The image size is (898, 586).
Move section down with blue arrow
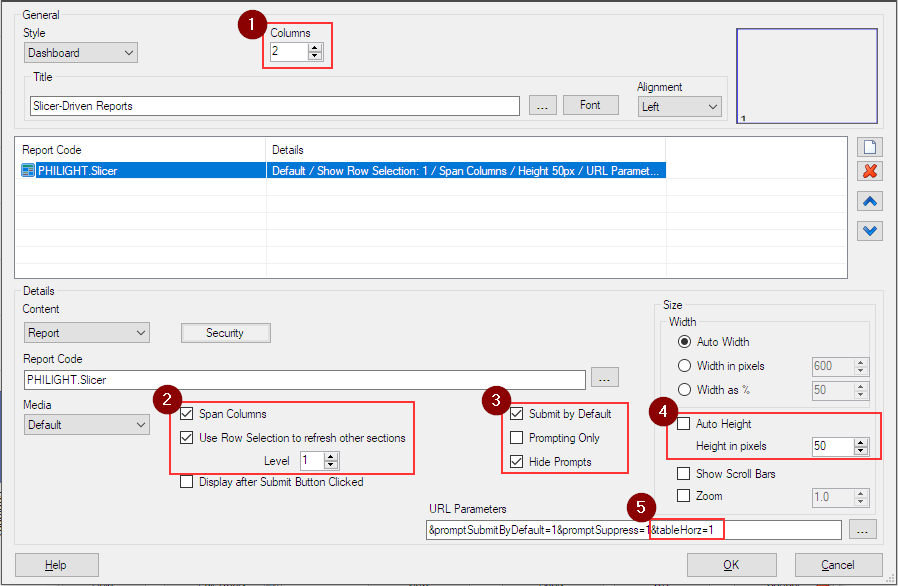tap(869, 231)
